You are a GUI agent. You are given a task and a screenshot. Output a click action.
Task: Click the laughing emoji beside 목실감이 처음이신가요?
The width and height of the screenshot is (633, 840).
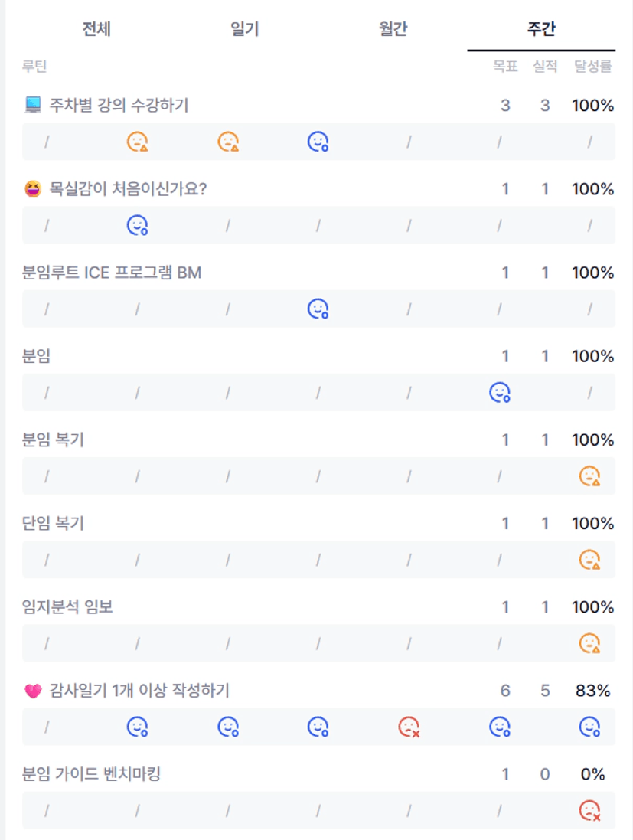(x=32, y=189)
